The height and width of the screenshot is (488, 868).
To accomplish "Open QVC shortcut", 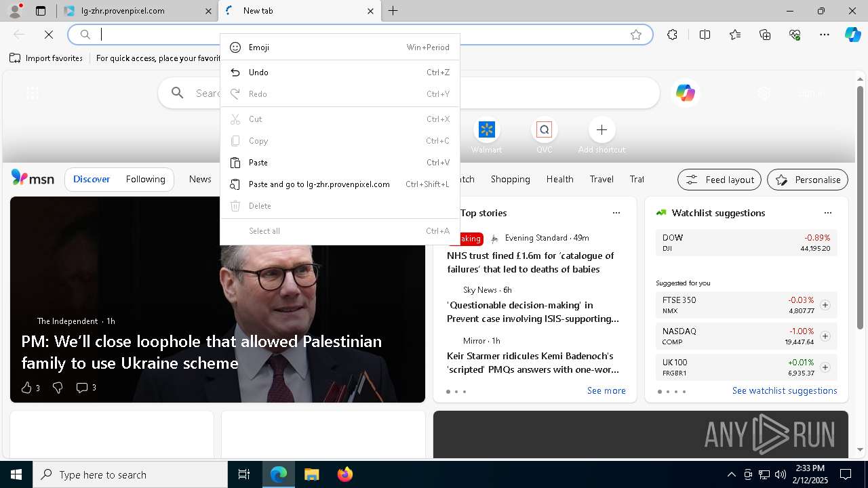I will click(x=544, y=136).
